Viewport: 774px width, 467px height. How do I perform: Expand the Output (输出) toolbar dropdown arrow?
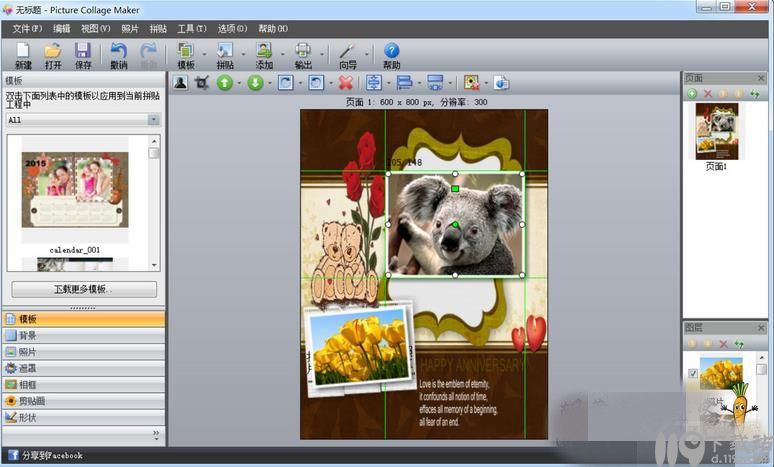[322, 54]
